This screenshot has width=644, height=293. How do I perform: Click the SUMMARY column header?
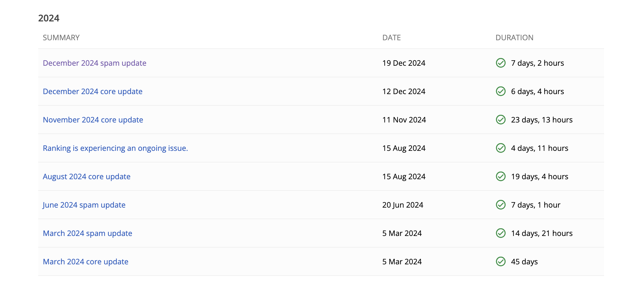(61, 38)
